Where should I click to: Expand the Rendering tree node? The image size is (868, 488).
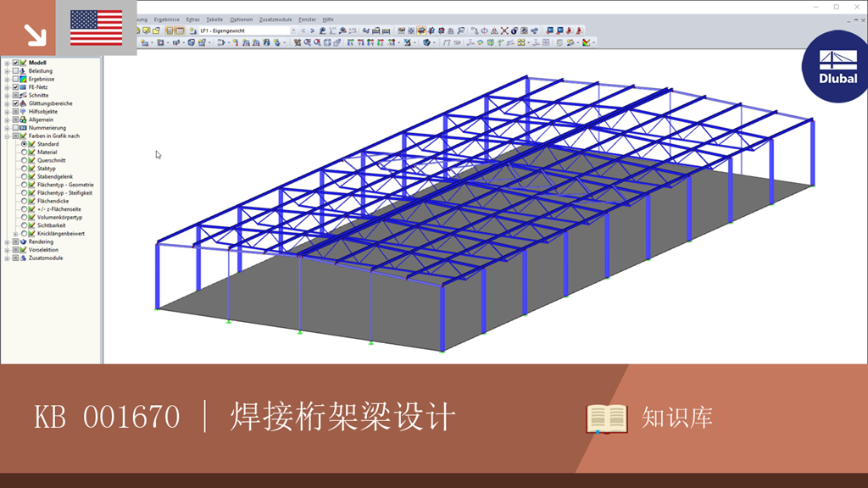(x=7, y=241)
